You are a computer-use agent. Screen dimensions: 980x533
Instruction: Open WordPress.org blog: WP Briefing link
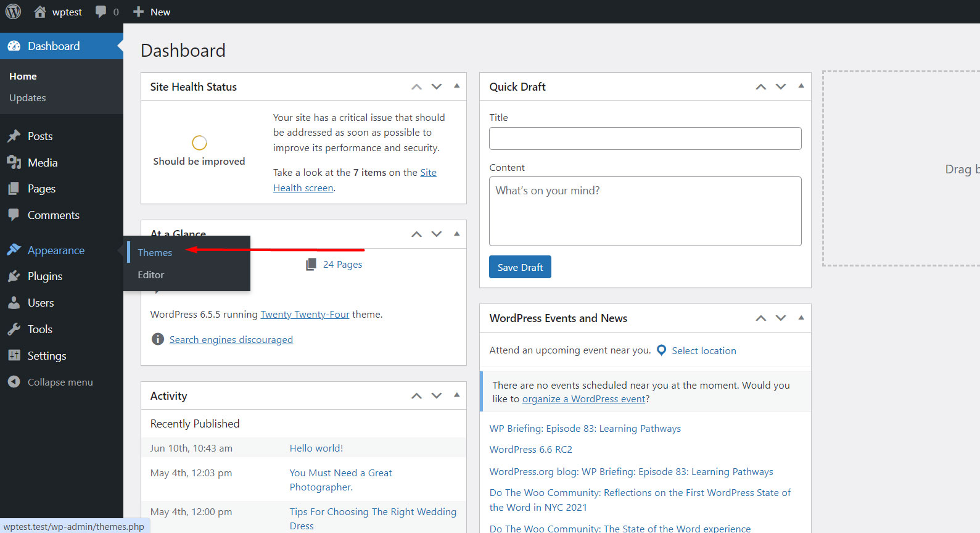(x=631, y=471)
